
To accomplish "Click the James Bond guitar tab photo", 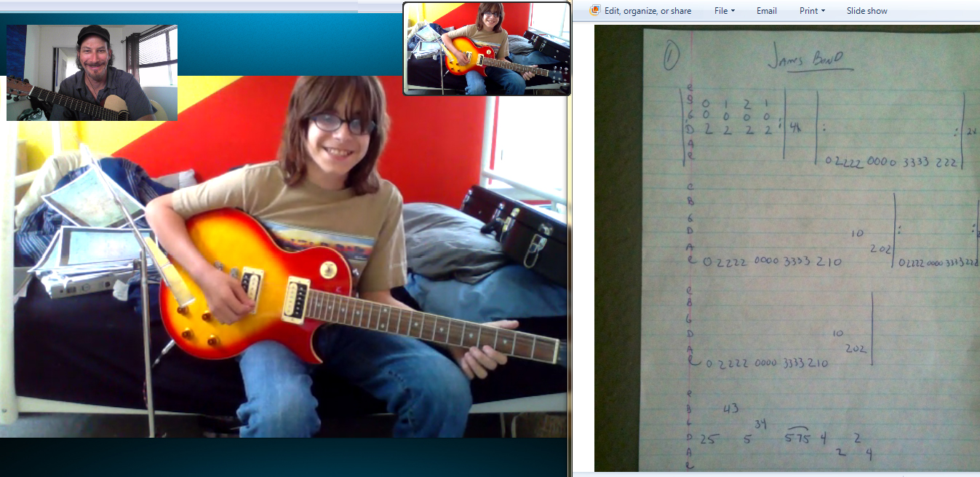I will pos(787,248).
